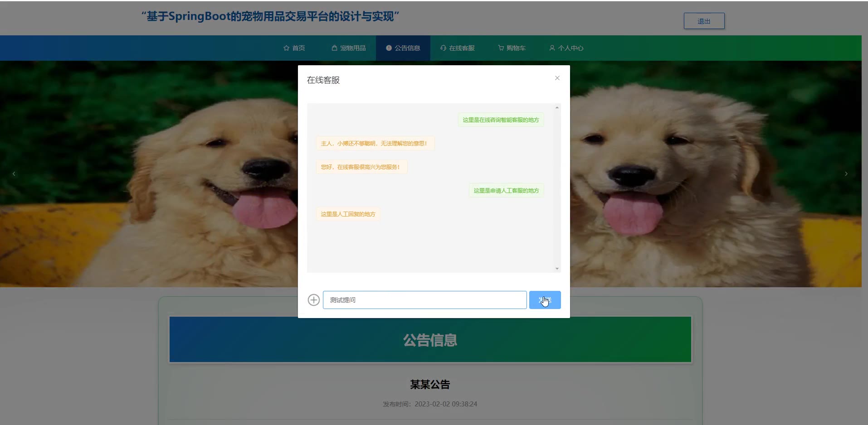Click the 退出 logout button

coord(704,21)
